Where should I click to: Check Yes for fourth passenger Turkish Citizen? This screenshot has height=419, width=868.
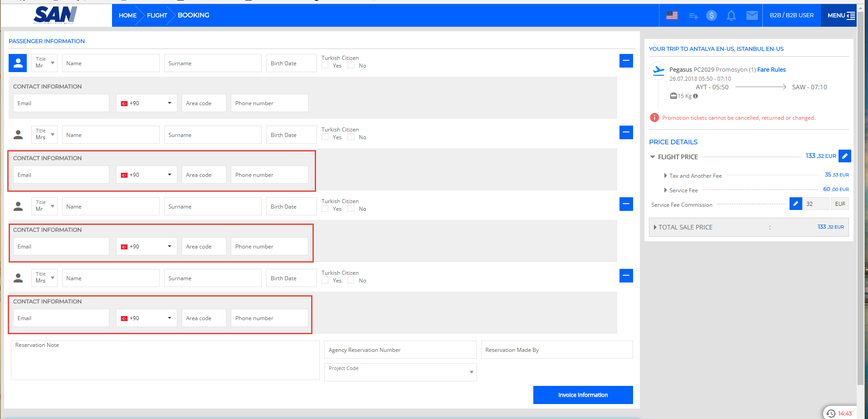[x=325, y=280]
